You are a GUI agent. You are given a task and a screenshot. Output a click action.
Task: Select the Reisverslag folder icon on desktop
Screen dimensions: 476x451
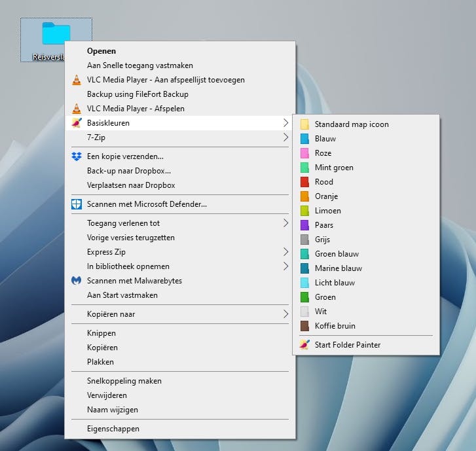56,33
